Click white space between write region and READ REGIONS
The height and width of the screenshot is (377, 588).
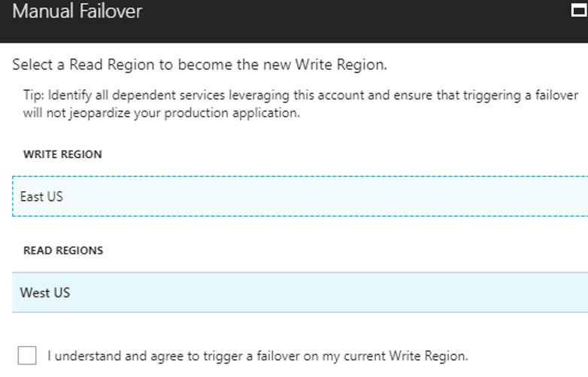pyautogui.click(x=300, y=230)
